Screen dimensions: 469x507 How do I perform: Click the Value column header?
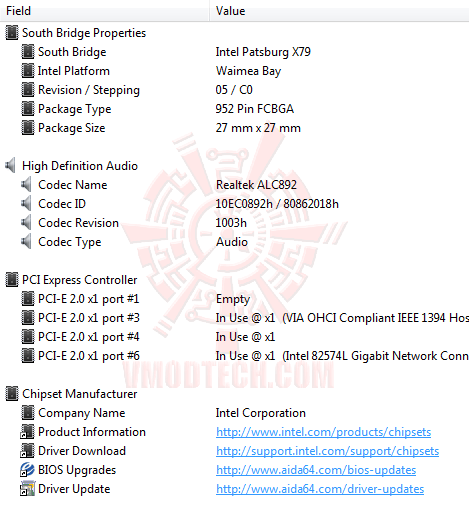[339, 11]
